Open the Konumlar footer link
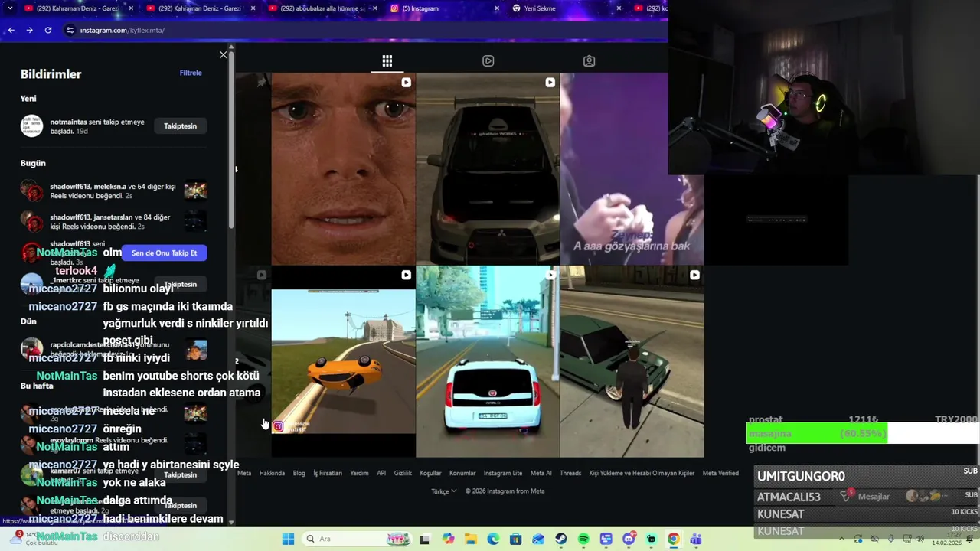The image size is (980, 551). tap(462, 473)
